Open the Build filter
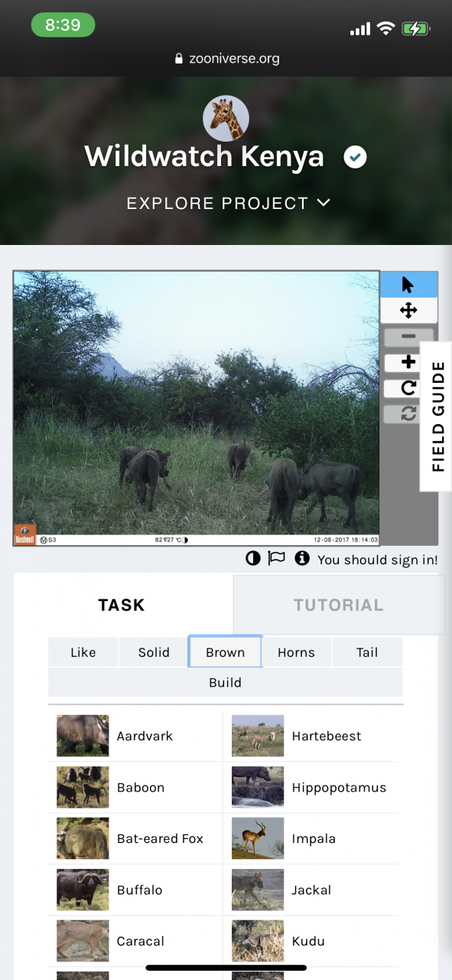The width and height of the screenshot is (452, 980). click(x=226, y=682)
